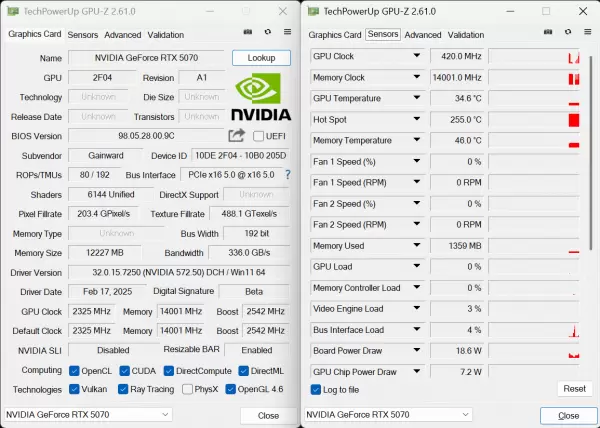Open the Hot Spot sensor dropdown arrow
Viewport: 600px width, 428px height.
tap(418, 119)
